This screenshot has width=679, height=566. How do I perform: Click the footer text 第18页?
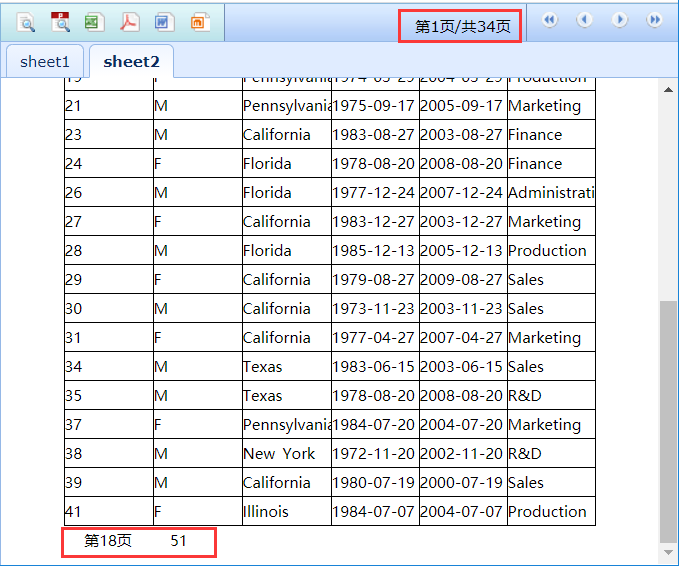pyautogui.click(x=108, y=540)
